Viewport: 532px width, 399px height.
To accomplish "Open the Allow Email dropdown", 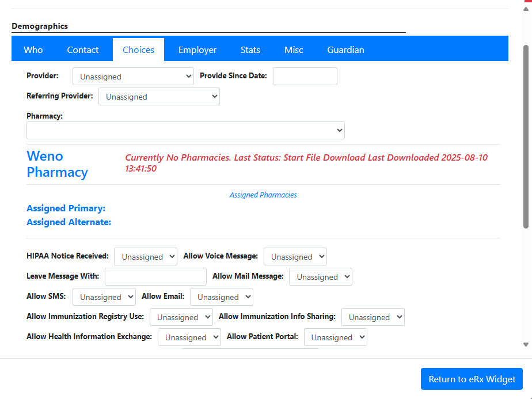I will [x=221, y=297].
